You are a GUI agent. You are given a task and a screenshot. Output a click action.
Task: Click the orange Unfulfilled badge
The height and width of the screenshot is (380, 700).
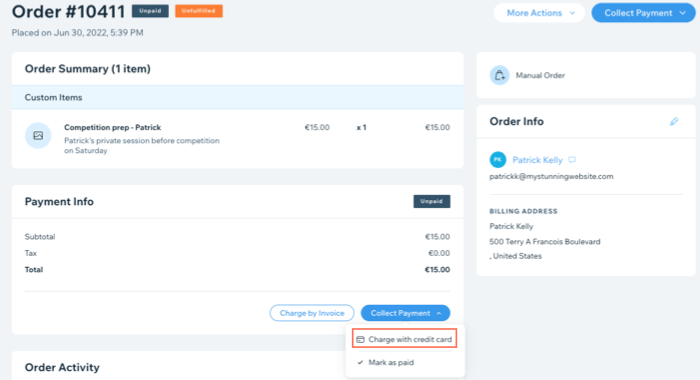pos(199,11)
